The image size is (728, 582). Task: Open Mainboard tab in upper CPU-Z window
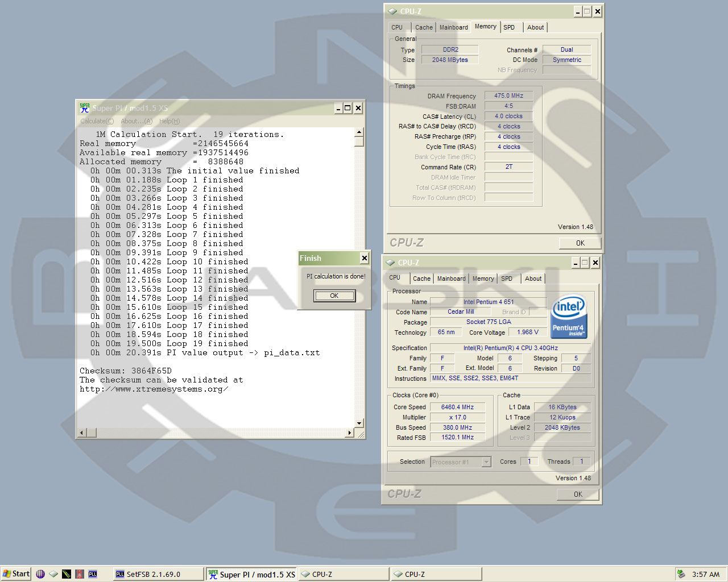(454, 27)
